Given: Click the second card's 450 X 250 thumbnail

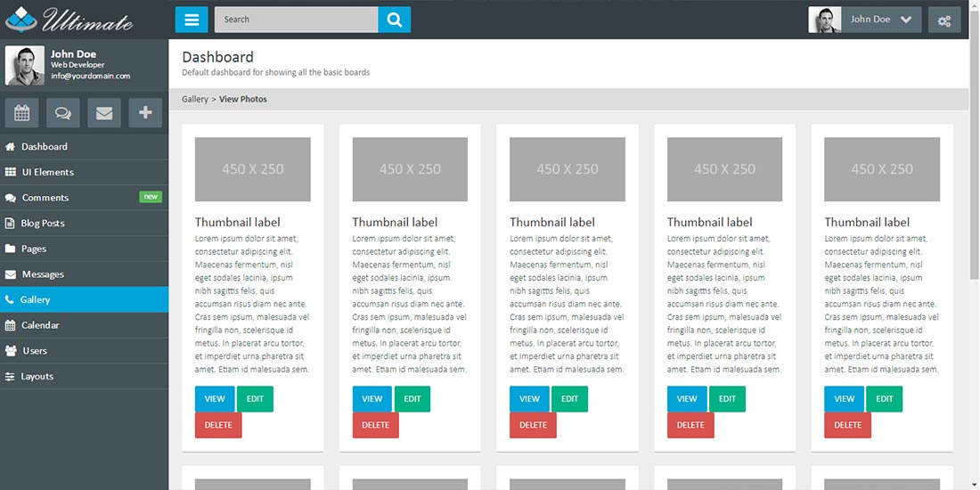Looking at the screenshot, I should [410, 169].
